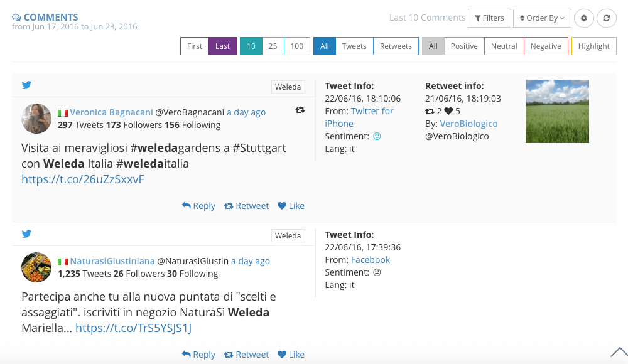The image size is (628, 364).
Task: Click retweet indicator icon beside Veronica's name
Action: pyautogui.click(x=300, y=110)
